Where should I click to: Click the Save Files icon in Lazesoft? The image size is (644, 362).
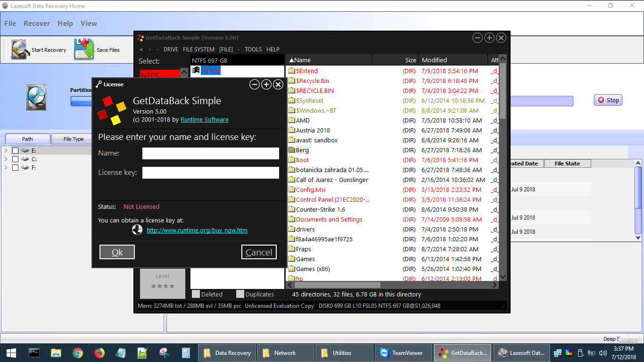[x=84, y=49]
